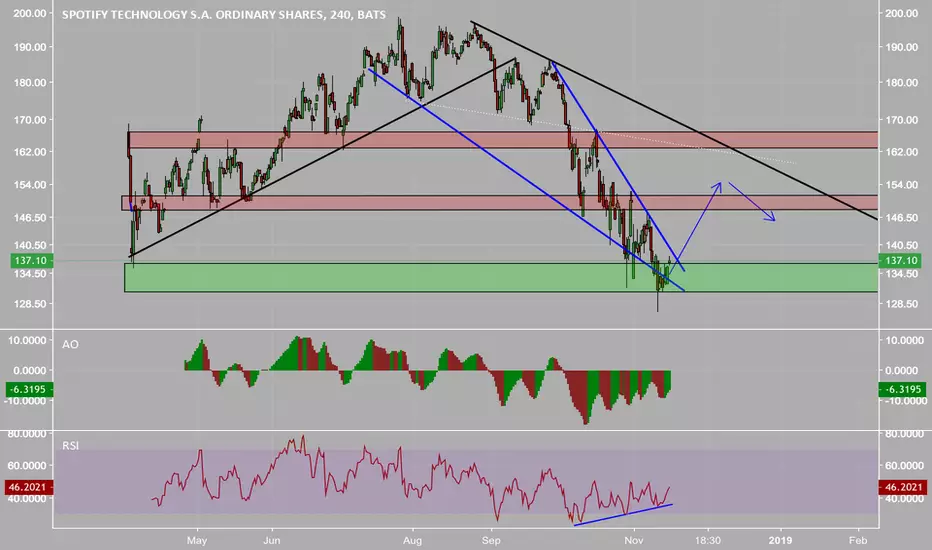
Task: Click the Sep label on the time axis
Action: (491, 540)
